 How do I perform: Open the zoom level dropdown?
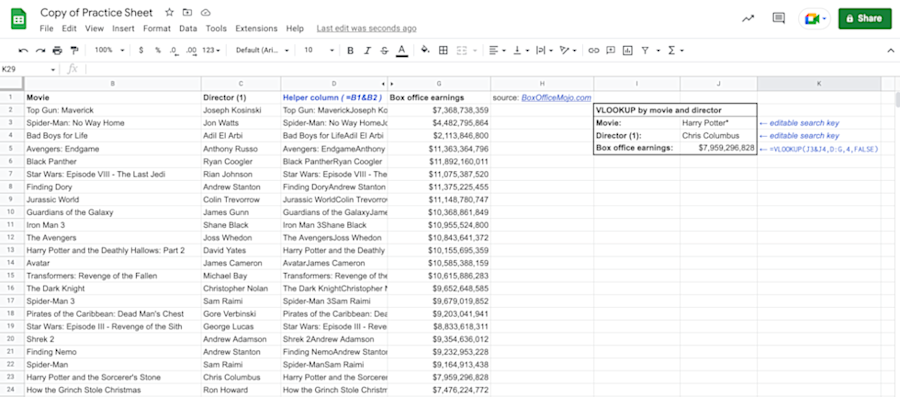coord(109,50)
